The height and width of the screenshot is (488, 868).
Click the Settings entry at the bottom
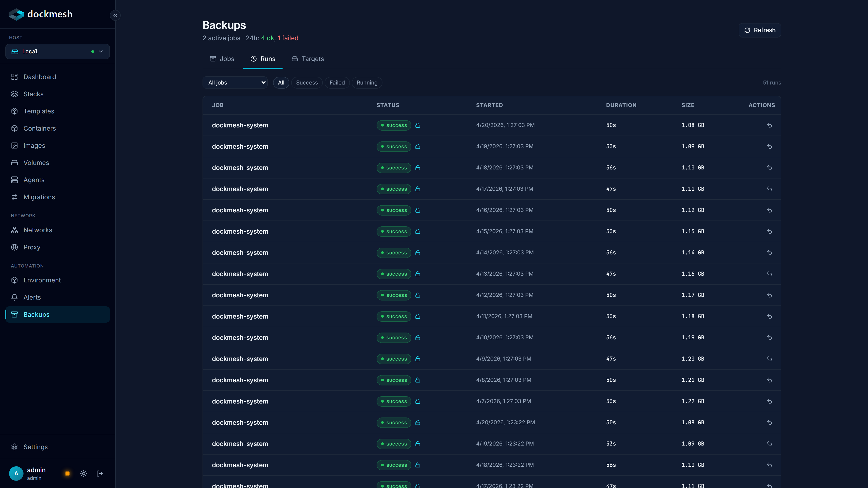point(35,447)
